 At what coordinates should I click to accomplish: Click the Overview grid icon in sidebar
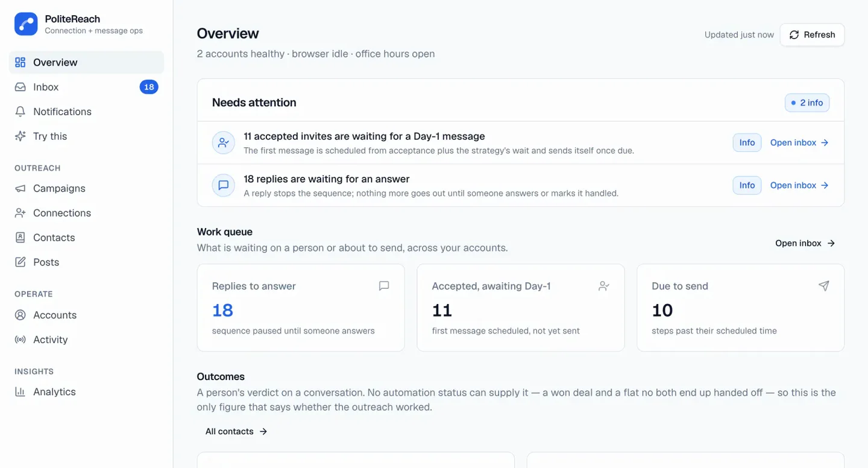point(20,62)
